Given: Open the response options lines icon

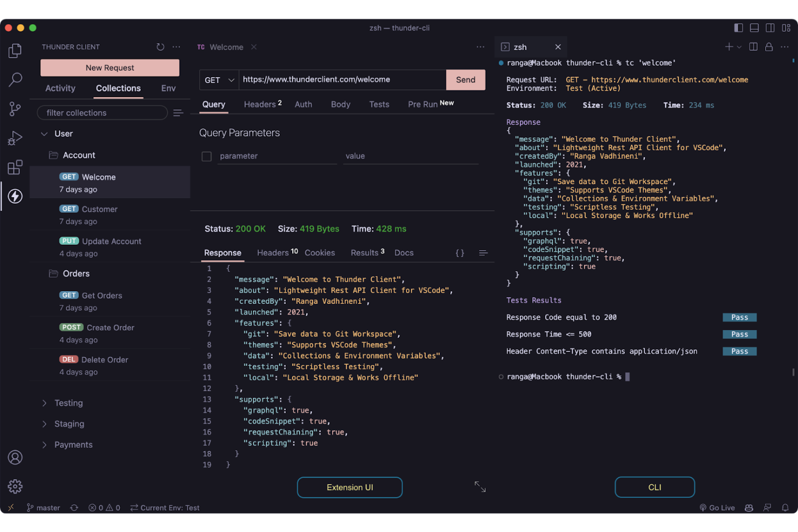Looking at the screenshot, I should coord(483,253).
